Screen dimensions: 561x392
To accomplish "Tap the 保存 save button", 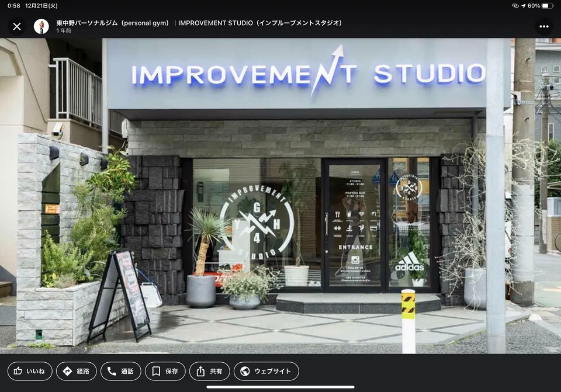I will pos(165,371).
